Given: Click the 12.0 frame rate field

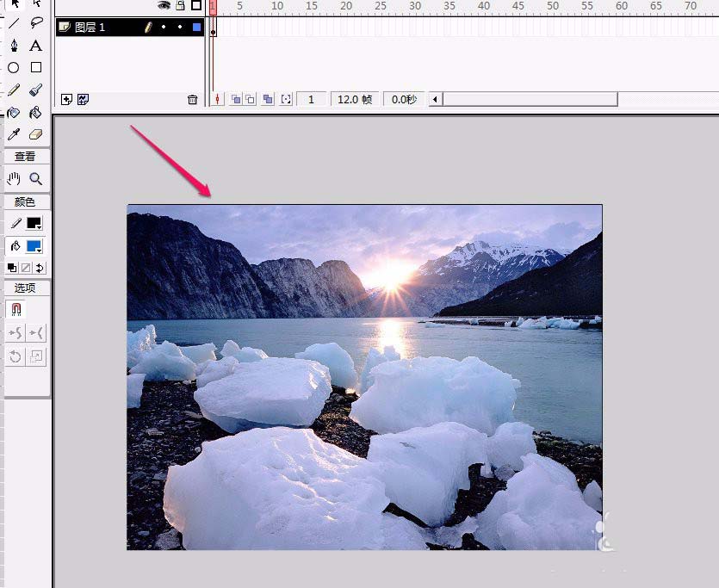Looking at the screenshot, I should tap(355, 99).
